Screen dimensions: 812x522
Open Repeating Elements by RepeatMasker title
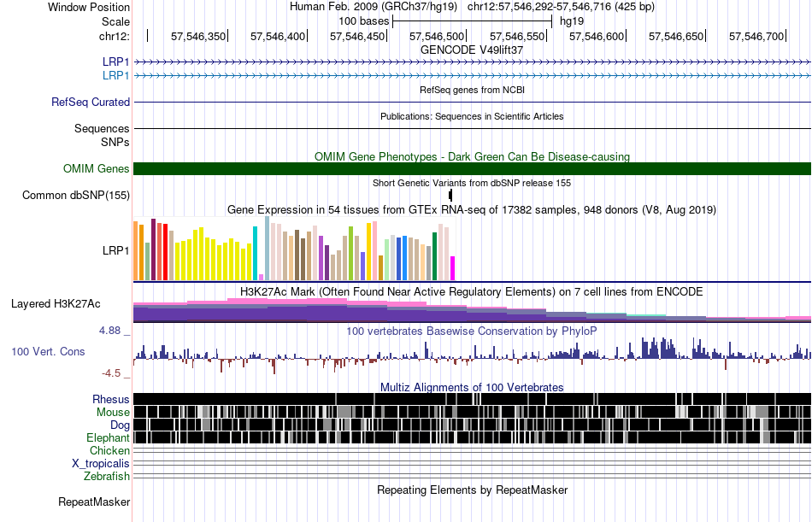click(472, 490)
